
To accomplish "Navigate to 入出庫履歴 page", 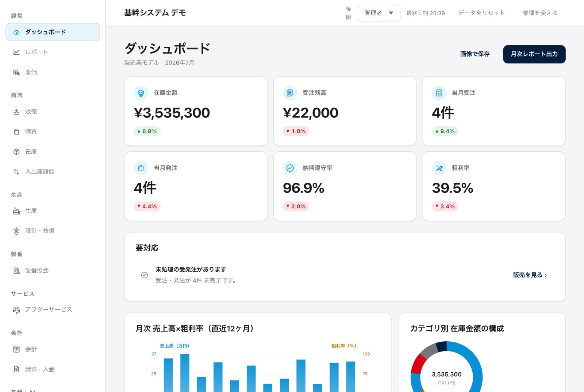I will coord(53,172).
